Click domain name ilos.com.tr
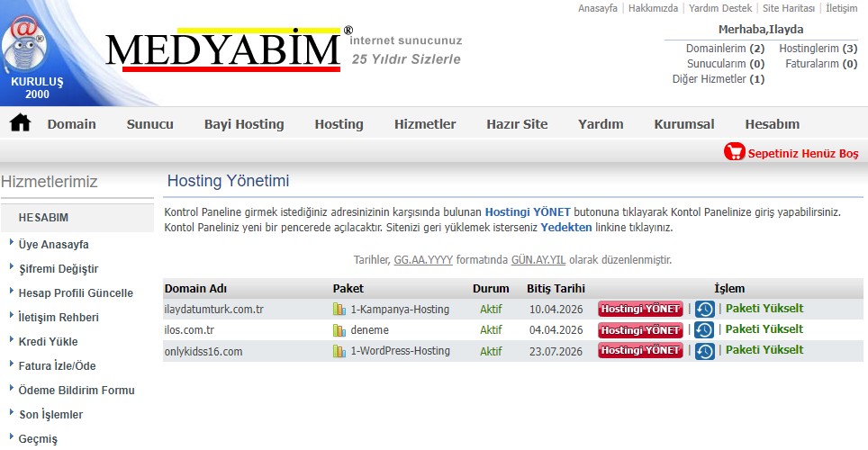 click(x=189, y=330)
